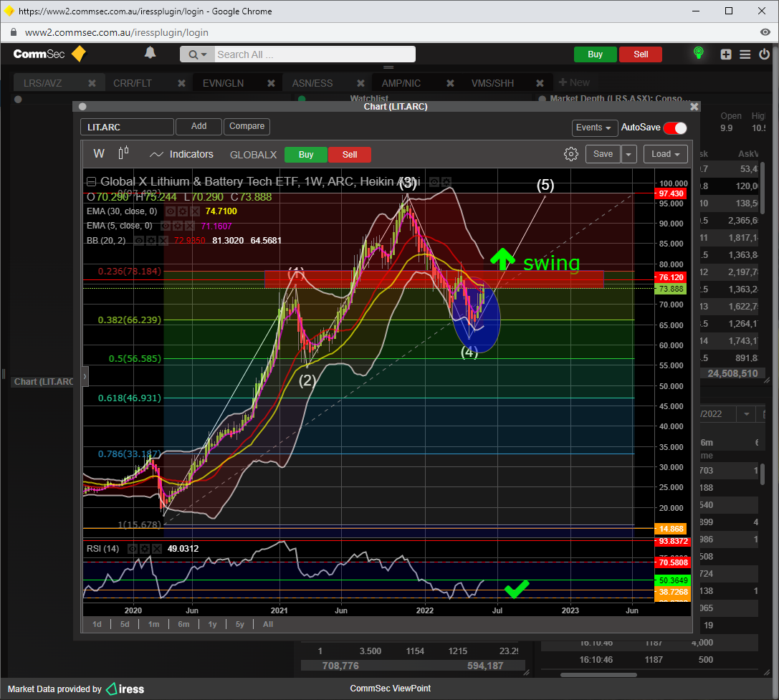
Task: Open the hamburger menu in header
Action: point(745,54)
